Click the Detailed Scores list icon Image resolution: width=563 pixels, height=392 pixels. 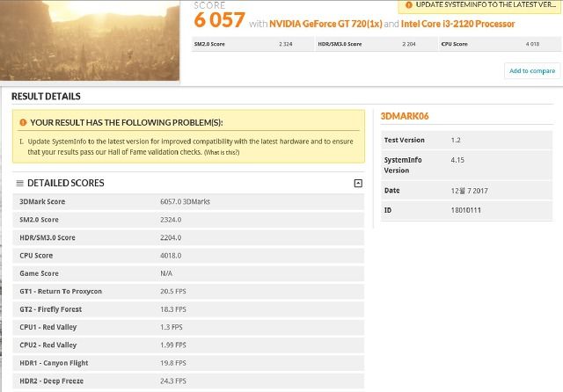pyautogui.click(x=19, y=184)
